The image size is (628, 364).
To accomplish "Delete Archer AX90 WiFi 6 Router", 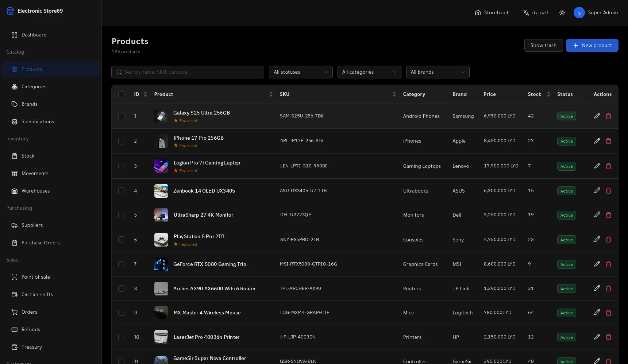I will click(608, 289).
